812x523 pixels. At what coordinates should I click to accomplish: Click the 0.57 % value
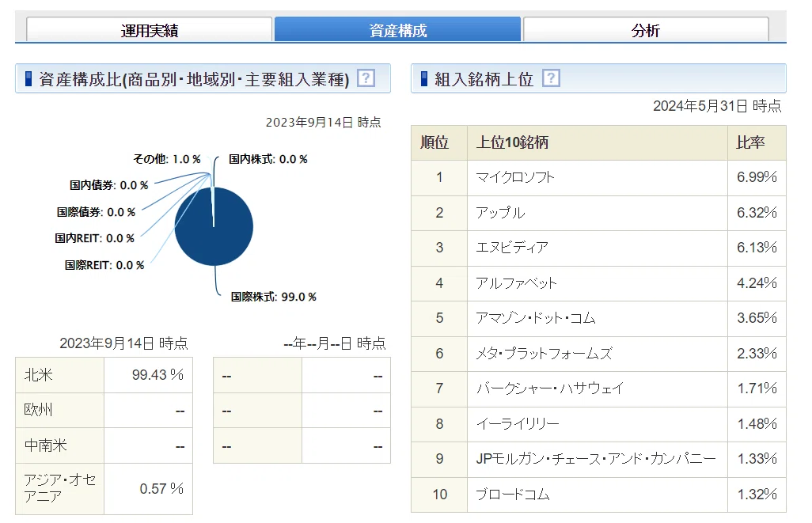[161, 488]
